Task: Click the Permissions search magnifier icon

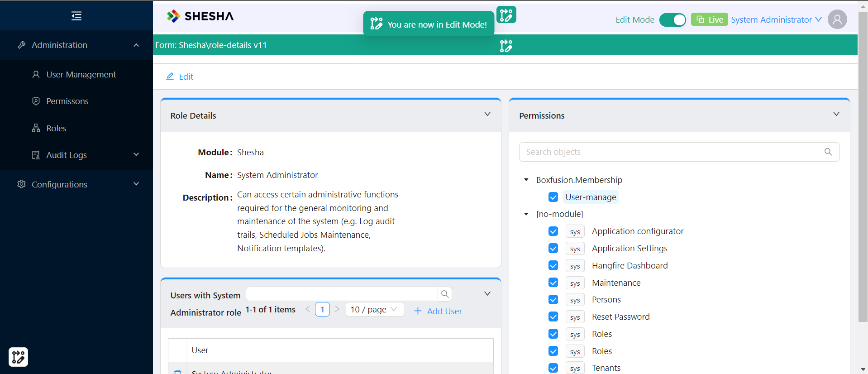Action: 828,152
